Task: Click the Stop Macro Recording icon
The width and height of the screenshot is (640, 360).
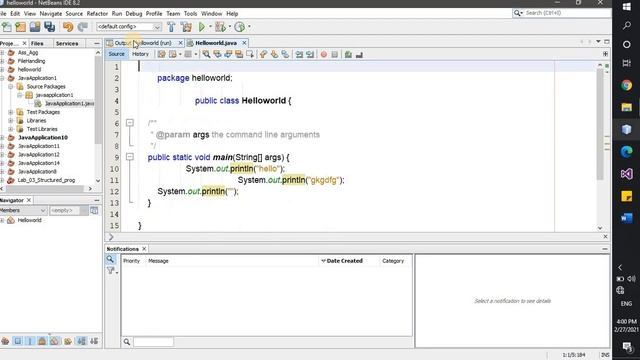Action: pyautogui.click(x=335, y=54)
